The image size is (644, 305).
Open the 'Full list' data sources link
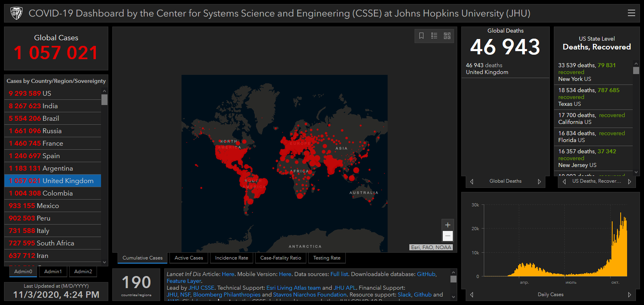339,274
